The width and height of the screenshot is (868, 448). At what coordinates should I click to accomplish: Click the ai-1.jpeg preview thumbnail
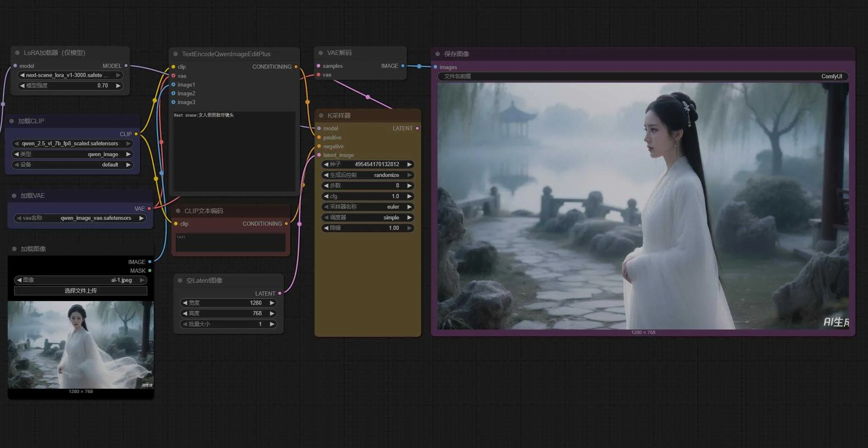coord(81,345)
